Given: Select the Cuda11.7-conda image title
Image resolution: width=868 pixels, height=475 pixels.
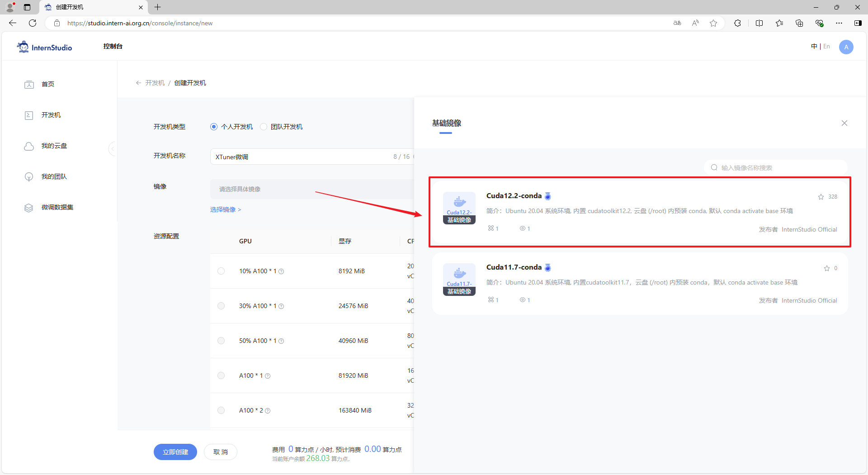Looking at the screenshot, I should tap(514, 267).
